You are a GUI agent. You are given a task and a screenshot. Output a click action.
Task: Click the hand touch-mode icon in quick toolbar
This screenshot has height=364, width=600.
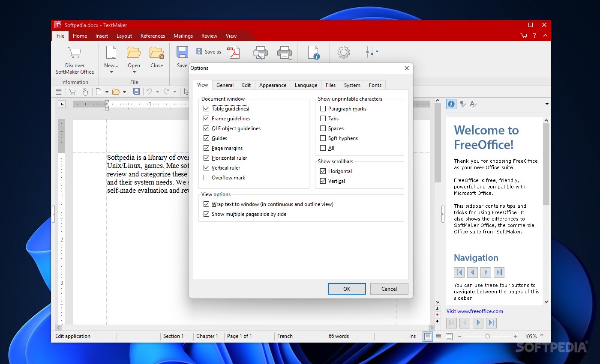point(85,92)
